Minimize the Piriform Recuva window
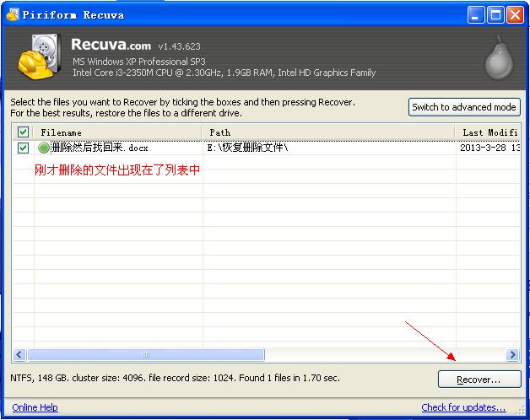This screenshot has height=420, width=530. tap(476, 15)
